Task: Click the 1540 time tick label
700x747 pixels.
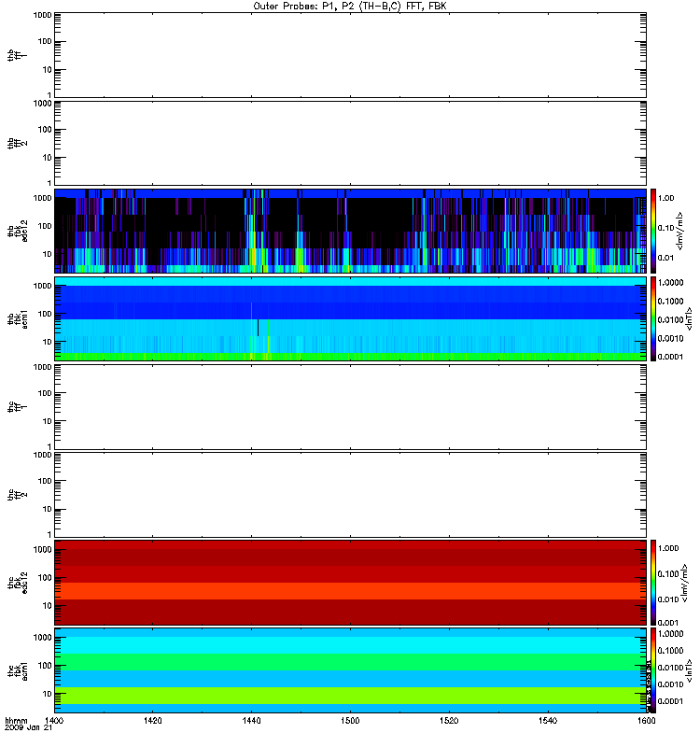Action: [548, 720]
